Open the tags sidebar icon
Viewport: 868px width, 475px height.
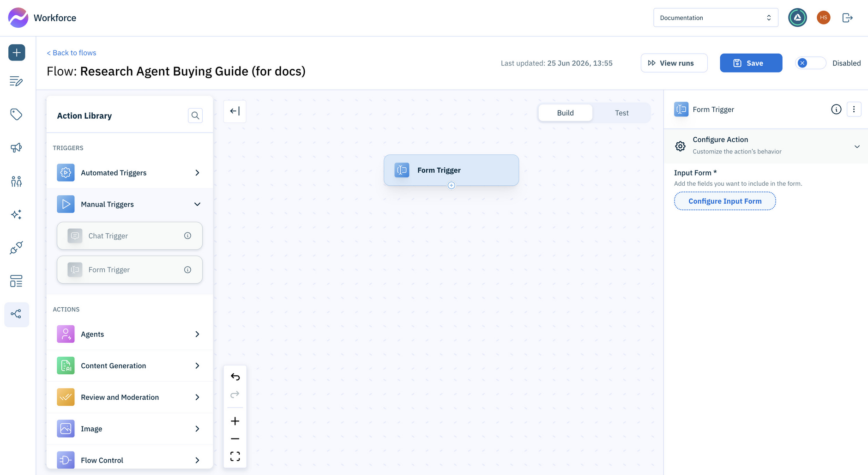16,114
